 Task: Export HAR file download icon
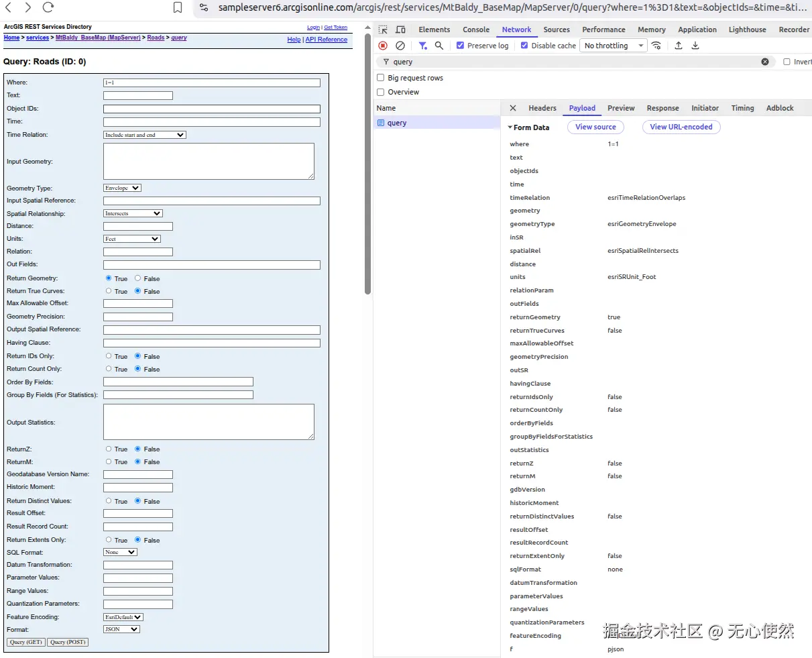click(695, 46)
